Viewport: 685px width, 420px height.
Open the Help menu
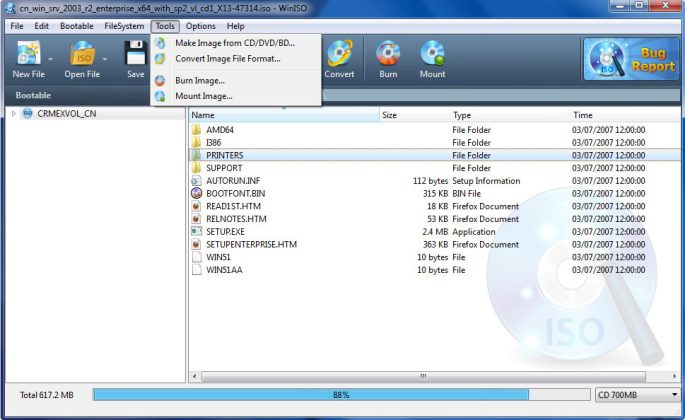[235, 26]
